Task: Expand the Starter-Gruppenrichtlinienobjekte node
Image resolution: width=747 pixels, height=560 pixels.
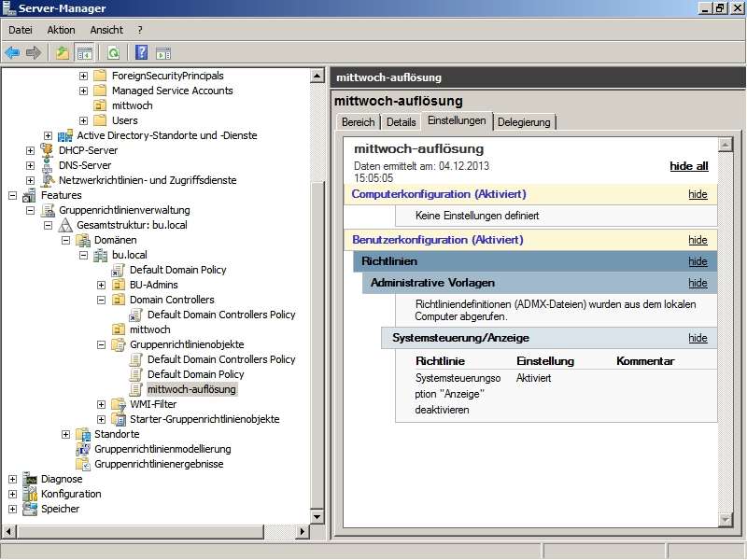Action: point(102,419)
